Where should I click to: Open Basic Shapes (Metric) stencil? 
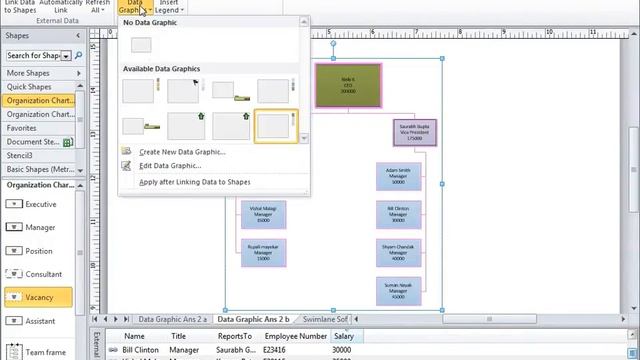point(39,169)
